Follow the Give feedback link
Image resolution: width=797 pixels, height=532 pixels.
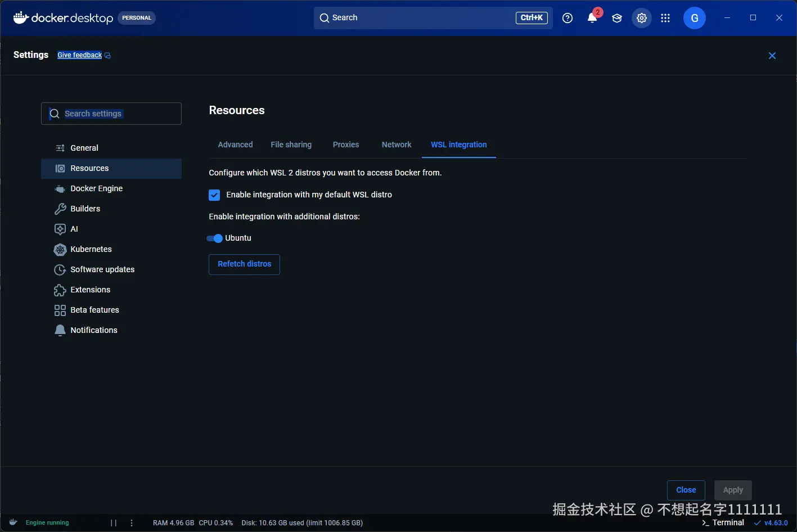79,55
